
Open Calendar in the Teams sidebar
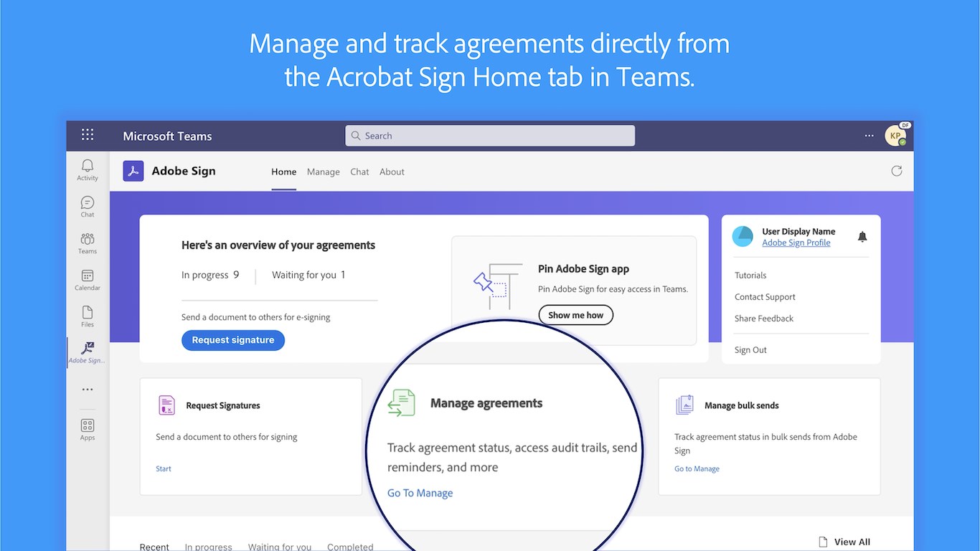coord(88,280)
